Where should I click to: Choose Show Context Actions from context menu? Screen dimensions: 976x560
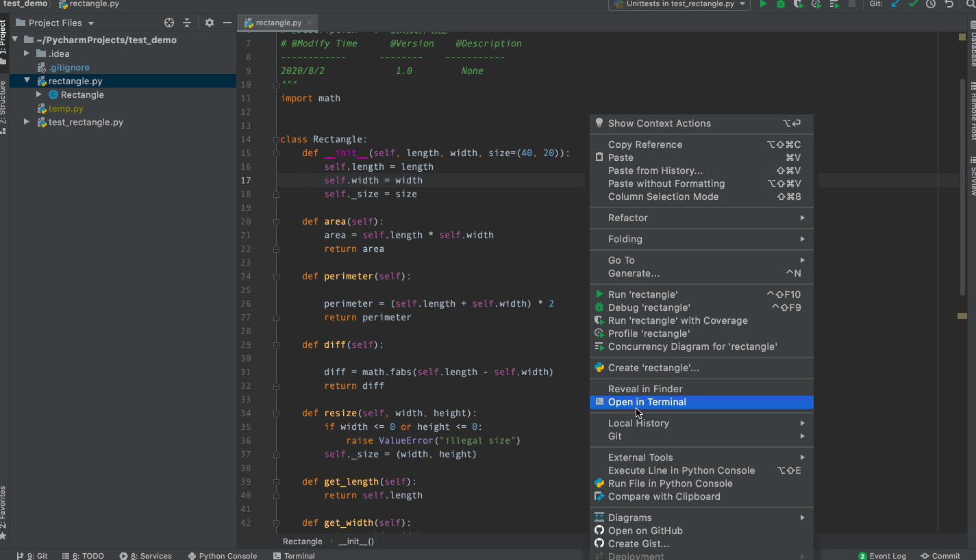click(701, 123)
